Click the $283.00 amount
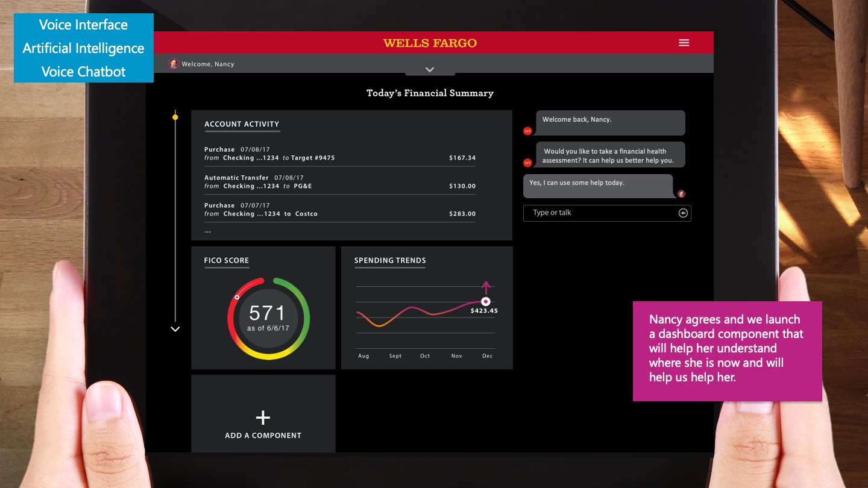868x488 pixels. [x=462, y=214]
